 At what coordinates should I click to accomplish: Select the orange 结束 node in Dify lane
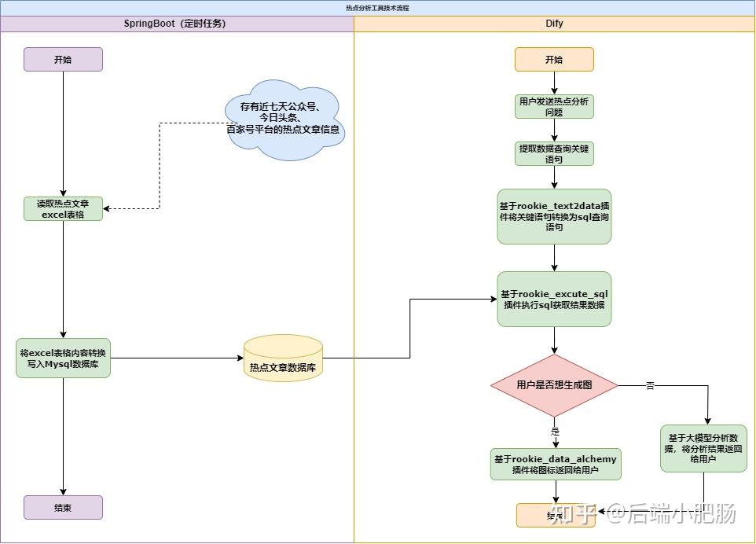pos(542,515)
